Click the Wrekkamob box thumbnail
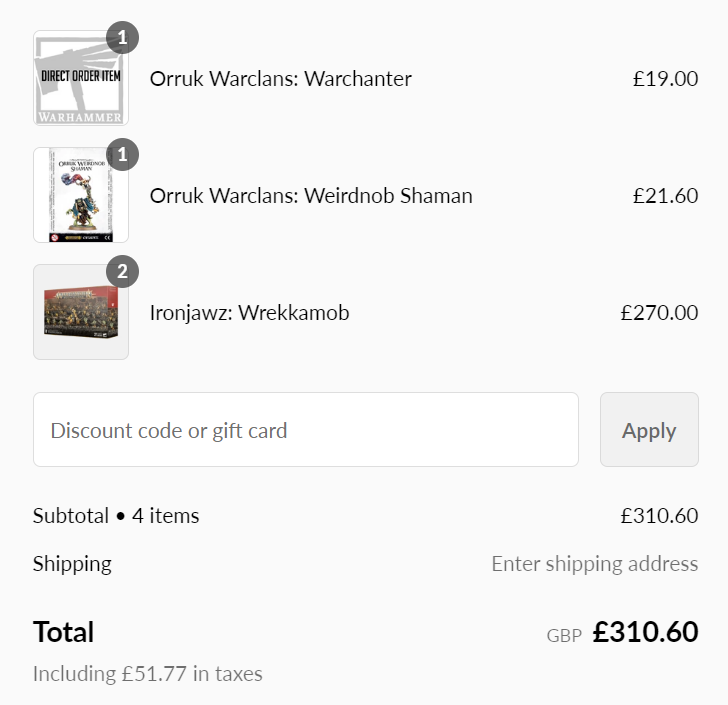 (80, 312)
